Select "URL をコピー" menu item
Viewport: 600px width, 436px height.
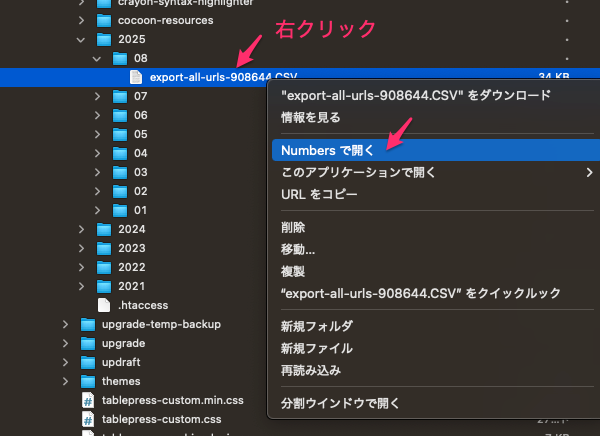point(319,194)
